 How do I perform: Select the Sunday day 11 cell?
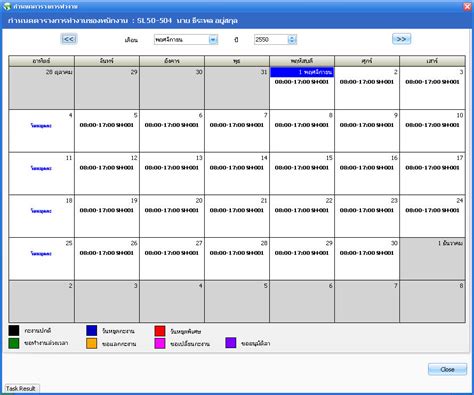tap(41, 174)
